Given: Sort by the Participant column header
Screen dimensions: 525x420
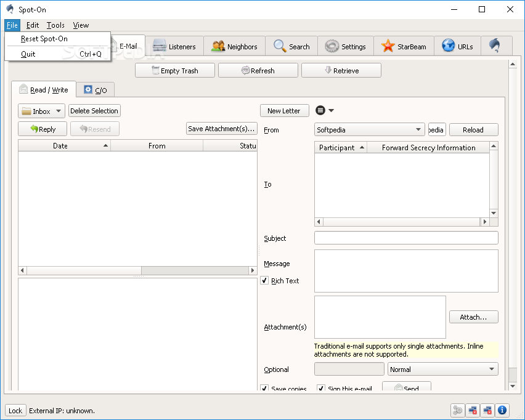Looking at the screenshot, I should 341,148.
